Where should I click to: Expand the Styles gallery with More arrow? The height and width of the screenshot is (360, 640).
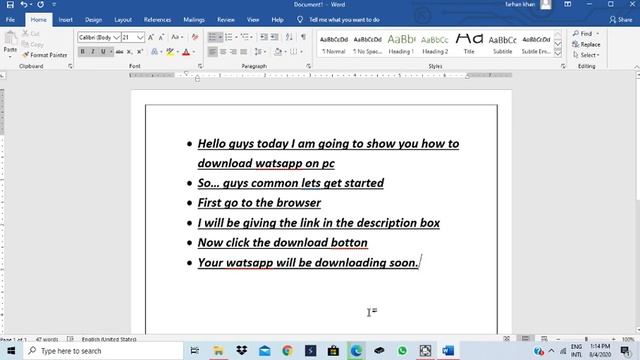point(558,53)
